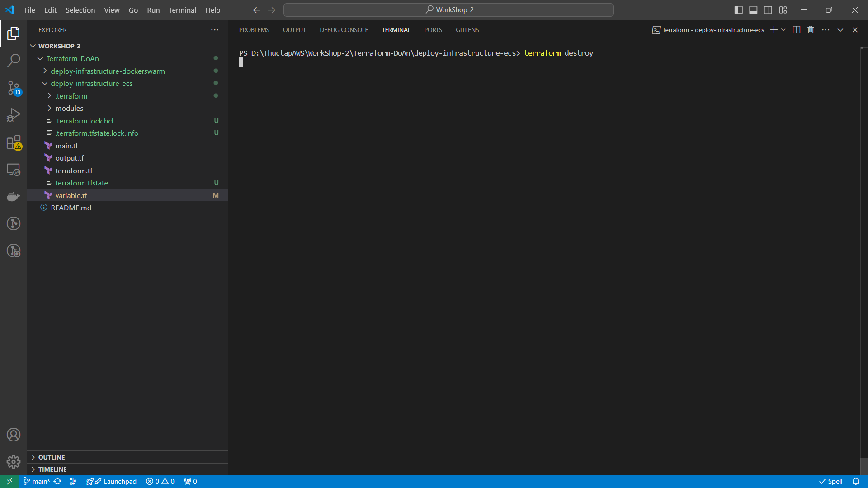This screenshot has height=488, width=868.
Task: Hide the panel with the chevron down
Action: 840,30
